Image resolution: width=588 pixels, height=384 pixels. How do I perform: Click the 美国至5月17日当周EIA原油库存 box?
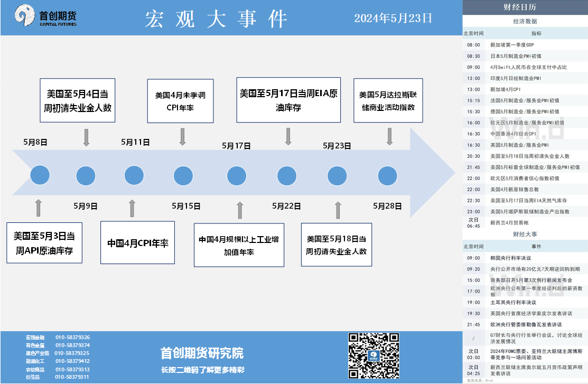[x=288, y=100]
